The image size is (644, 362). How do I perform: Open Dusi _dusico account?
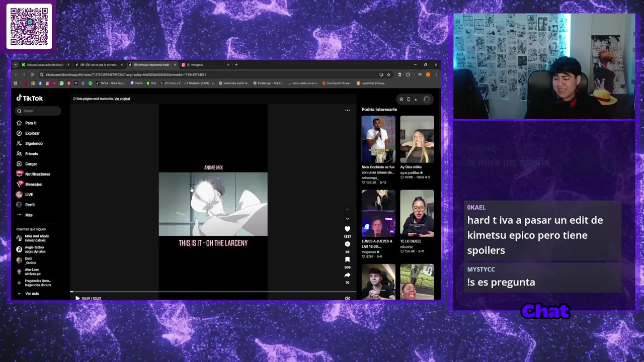click(x=27, y=260)
